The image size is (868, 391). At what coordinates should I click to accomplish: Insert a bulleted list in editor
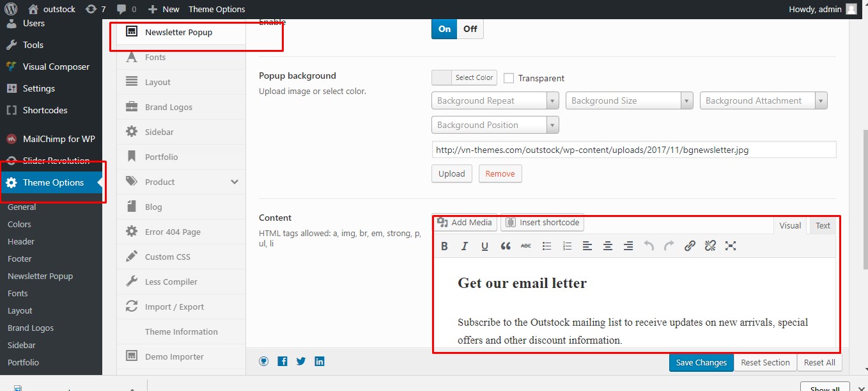click(546, 246)
